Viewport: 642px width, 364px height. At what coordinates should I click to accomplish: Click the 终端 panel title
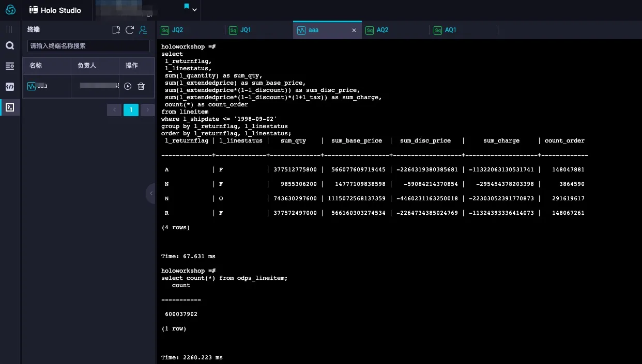tap(34, 30)
